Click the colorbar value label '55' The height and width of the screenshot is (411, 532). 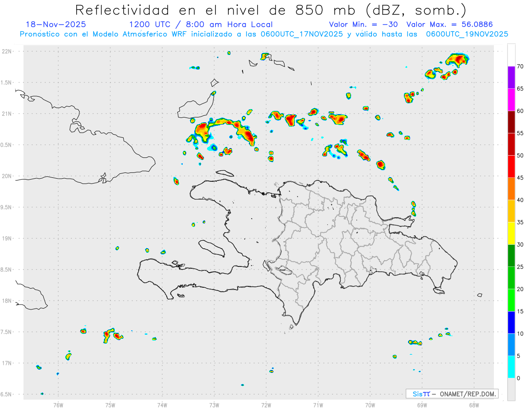520,133
